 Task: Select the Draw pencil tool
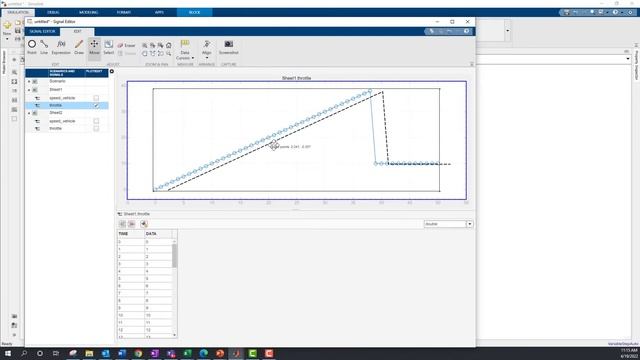(79, 47)
